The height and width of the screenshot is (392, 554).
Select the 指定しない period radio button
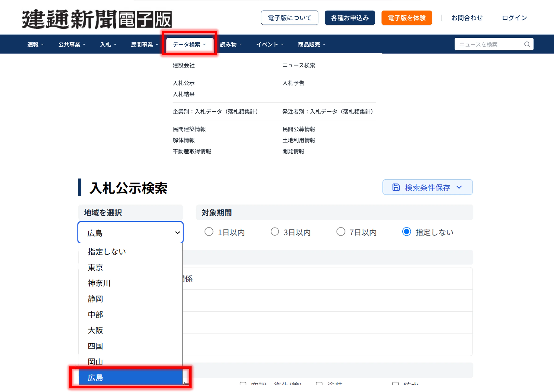[x=407, y=232]
